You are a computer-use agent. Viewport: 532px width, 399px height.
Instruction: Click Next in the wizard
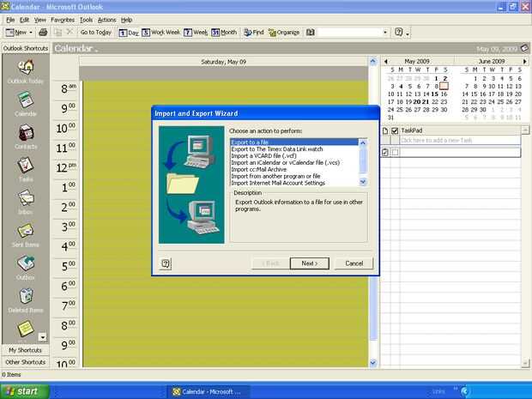point(310,263)
